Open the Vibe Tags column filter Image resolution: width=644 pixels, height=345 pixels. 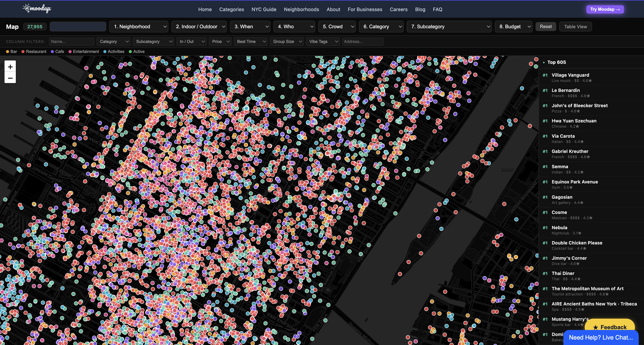tap(323, 41)
